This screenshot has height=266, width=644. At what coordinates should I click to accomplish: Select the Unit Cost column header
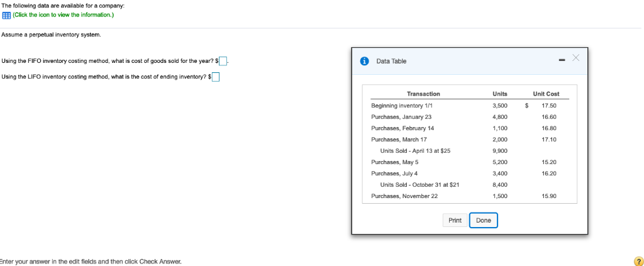click(x=546, y=94)
